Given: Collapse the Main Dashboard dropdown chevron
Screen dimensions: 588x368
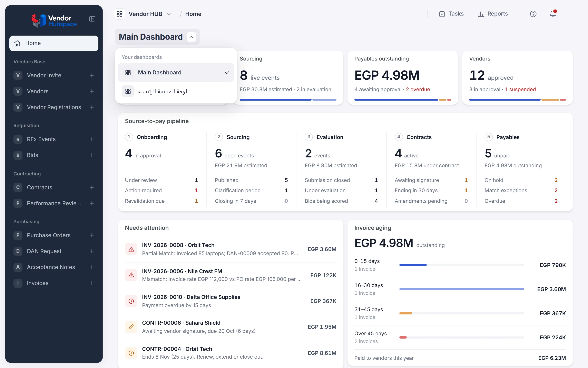Looking at the screenshot, I should pyautogui.click(x=191, y=37).
